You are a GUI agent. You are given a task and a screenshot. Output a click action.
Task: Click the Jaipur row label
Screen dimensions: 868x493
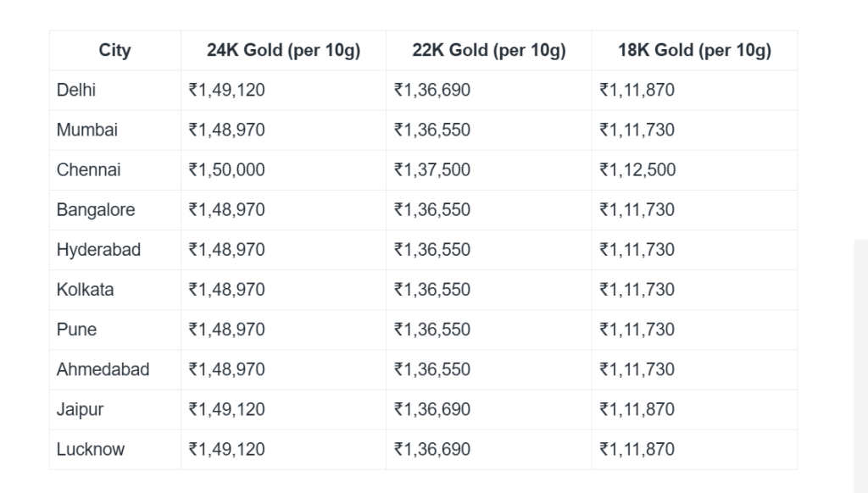click(x=80, y=409)
